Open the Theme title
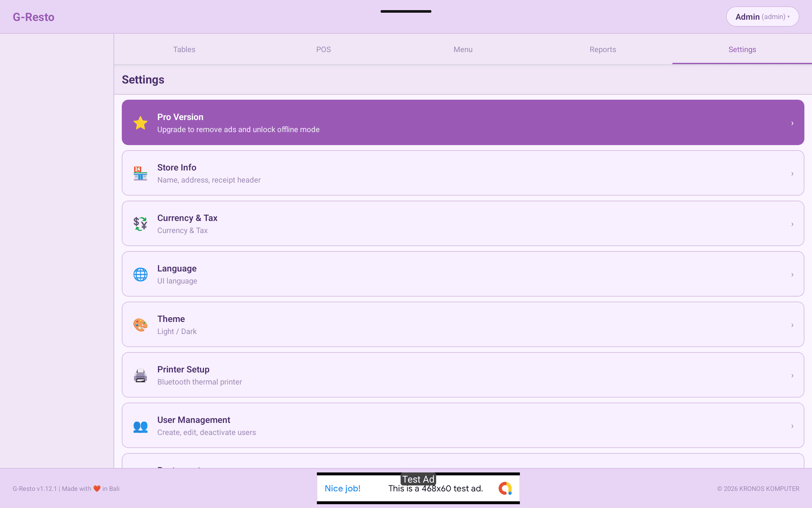The width and height of the screenshot is (812, 508). pyautogui.click(x=171, y=319)
